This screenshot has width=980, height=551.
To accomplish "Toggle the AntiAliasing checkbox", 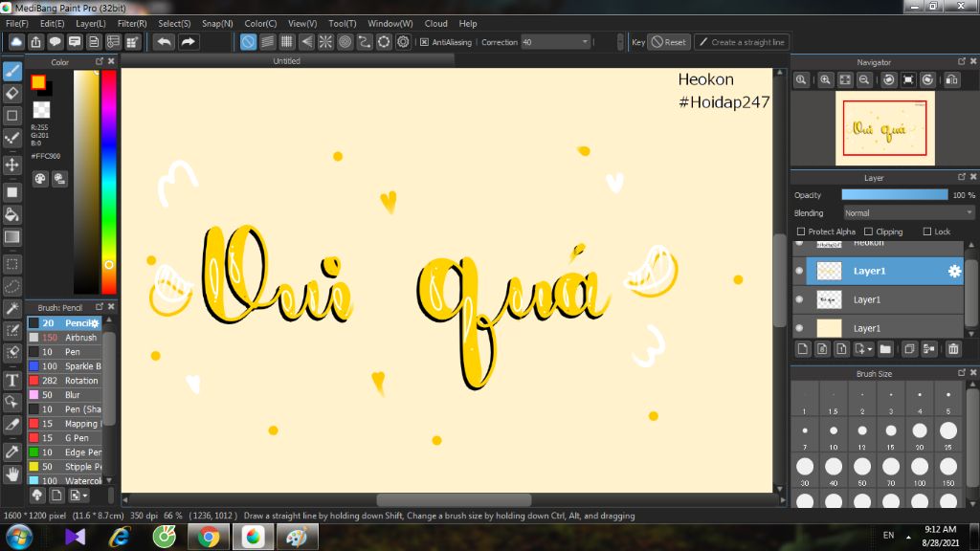I will tap(424, 42).
